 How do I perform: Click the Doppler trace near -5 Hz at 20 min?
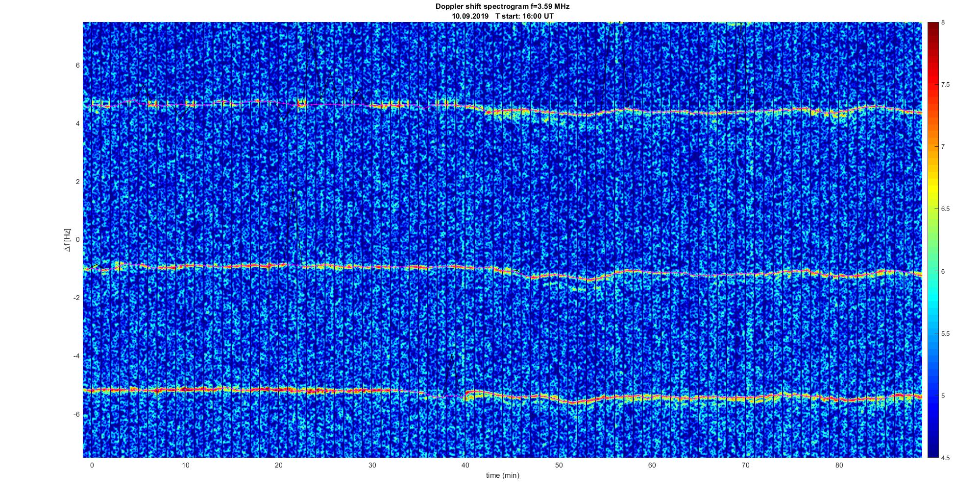pos(278,390)
